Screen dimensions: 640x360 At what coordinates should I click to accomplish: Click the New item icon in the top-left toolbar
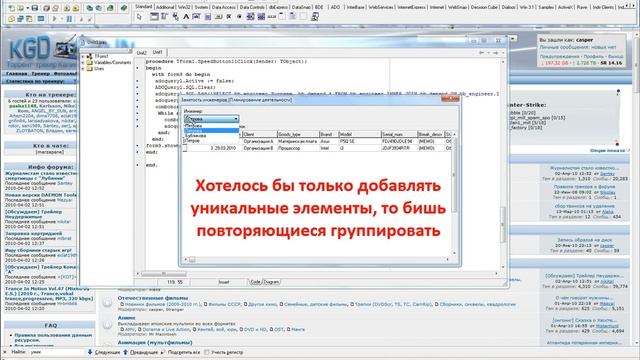12,8
